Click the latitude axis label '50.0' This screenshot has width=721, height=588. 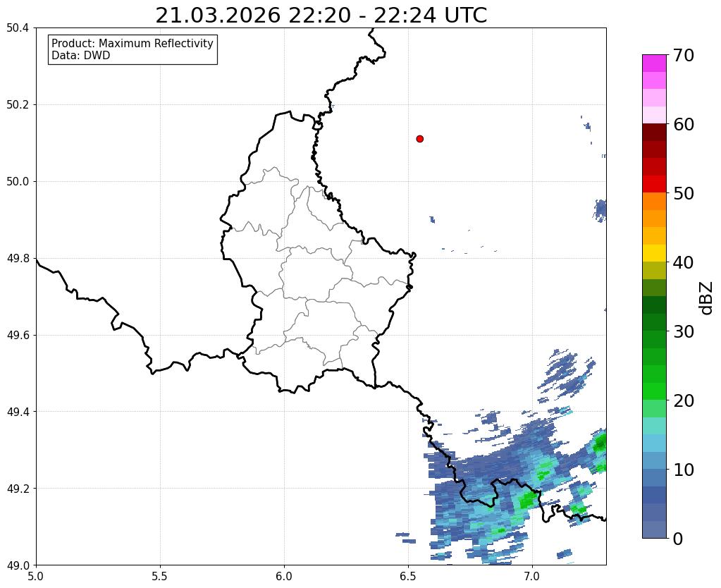(18, 182)
